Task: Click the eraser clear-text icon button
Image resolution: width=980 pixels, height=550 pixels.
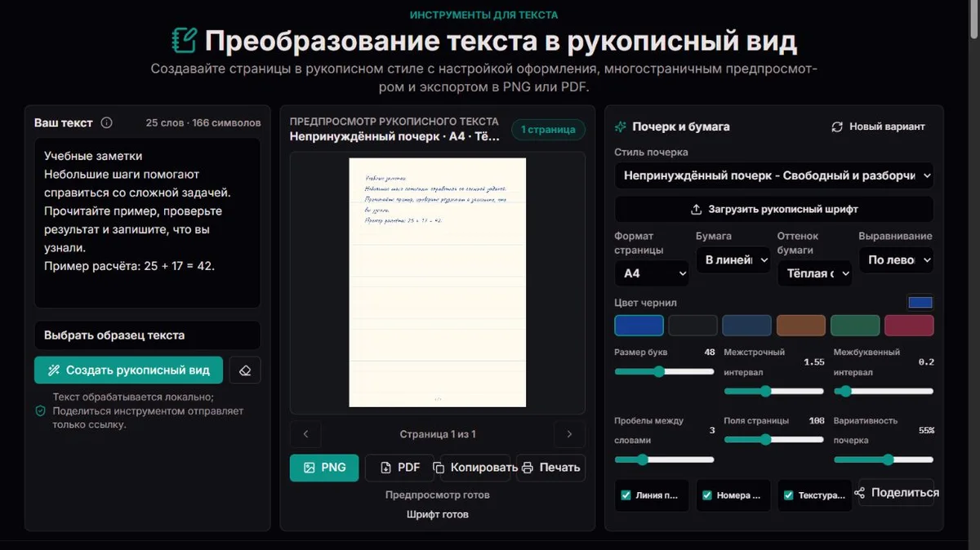Action: [x=245, y=370]
